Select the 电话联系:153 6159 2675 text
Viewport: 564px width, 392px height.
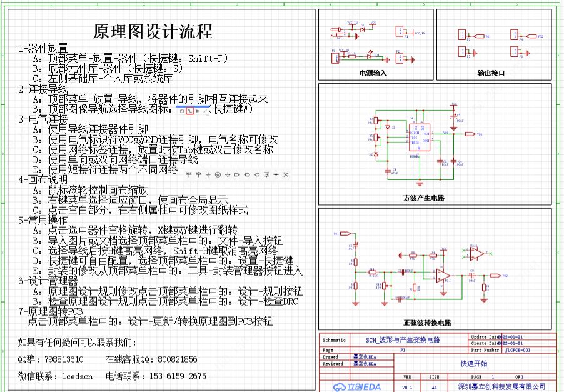tap(156, 376)
